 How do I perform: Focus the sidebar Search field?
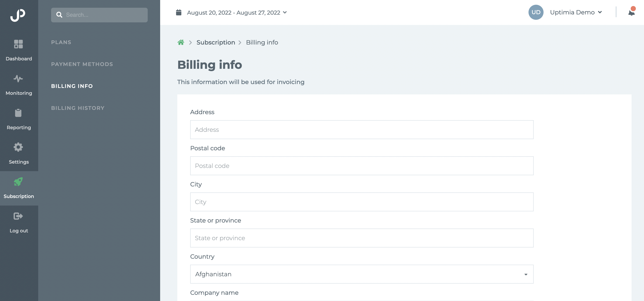[99, 15]
